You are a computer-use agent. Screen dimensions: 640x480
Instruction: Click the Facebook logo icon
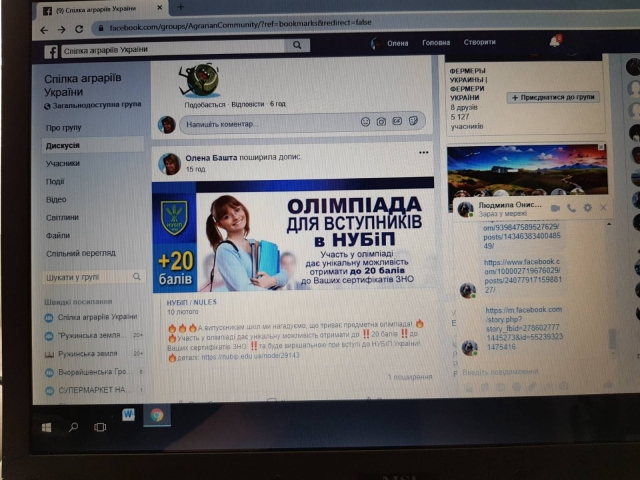(51, 52)
